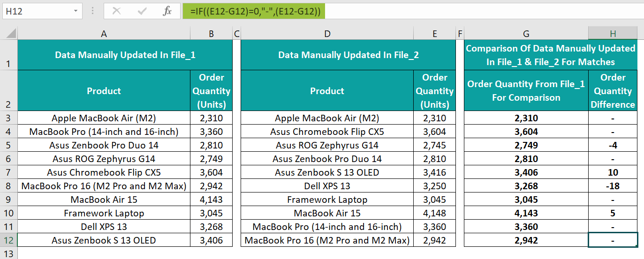This screenshot has height=259, width=644.
Task: Click the formula bar vertical dots handle
Action: pos(93,11)
